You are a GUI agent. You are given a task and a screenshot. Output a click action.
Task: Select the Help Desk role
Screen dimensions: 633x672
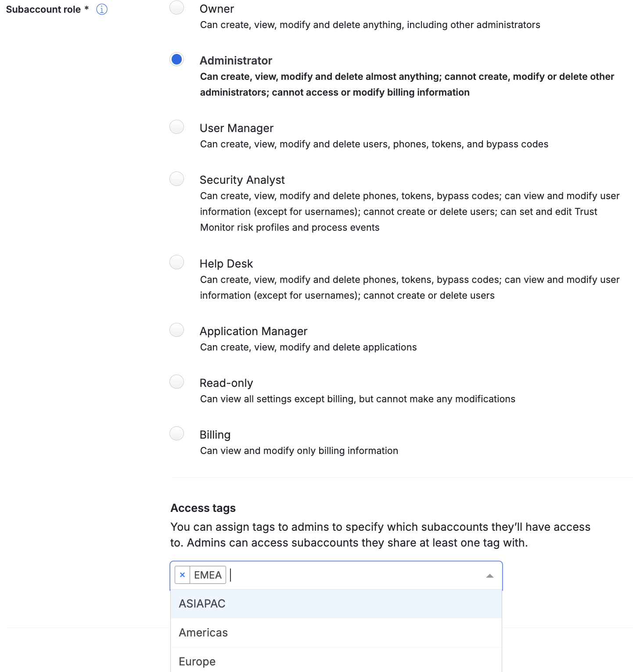point(176,262)
